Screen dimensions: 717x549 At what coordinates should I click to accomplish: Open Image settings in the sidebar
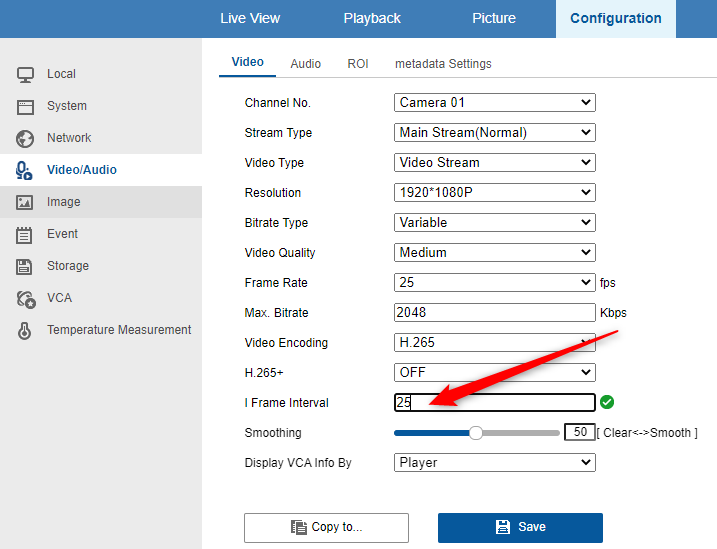[101, 202]
